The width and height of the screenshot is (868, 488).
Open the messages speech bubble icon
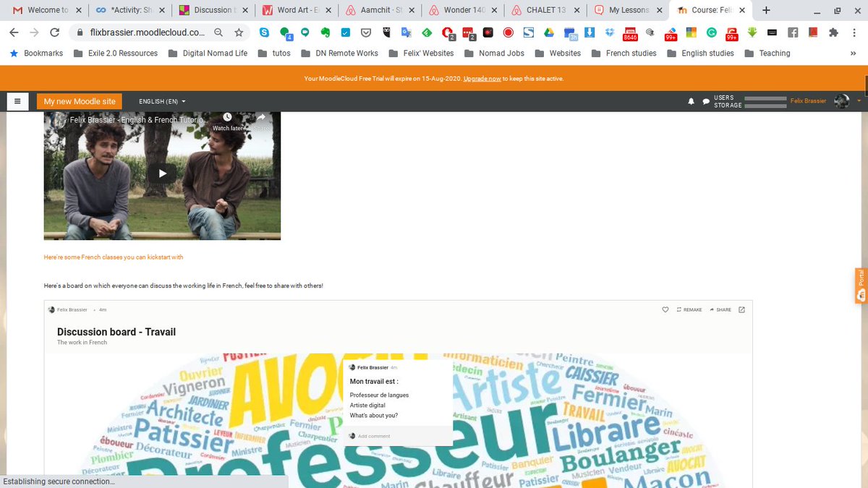click(x=705, y=101)
